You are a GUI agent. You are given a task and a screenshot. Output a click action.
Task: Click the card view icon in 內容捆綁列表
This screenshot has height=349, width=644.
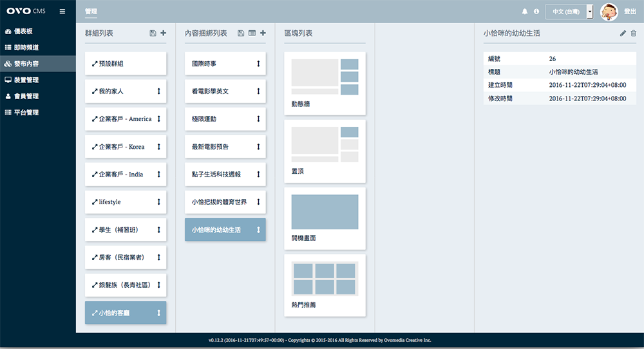tap(252, 33)
